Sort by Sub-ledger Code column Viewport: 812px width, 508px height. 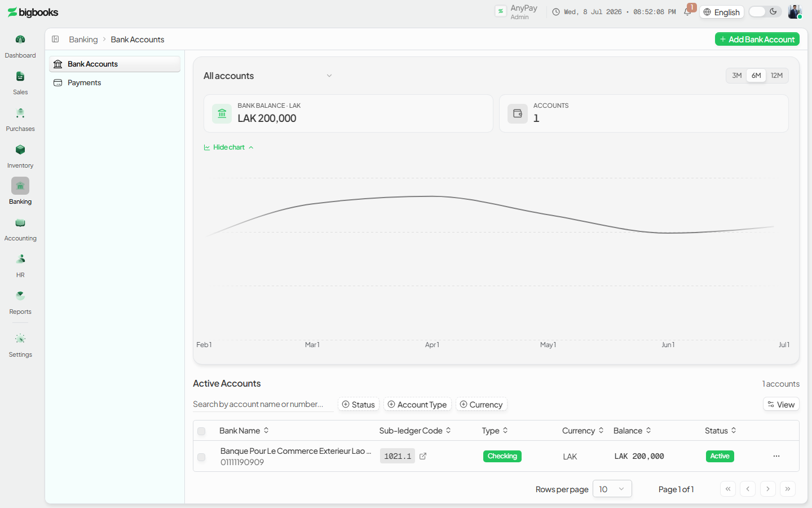(415, 431)
